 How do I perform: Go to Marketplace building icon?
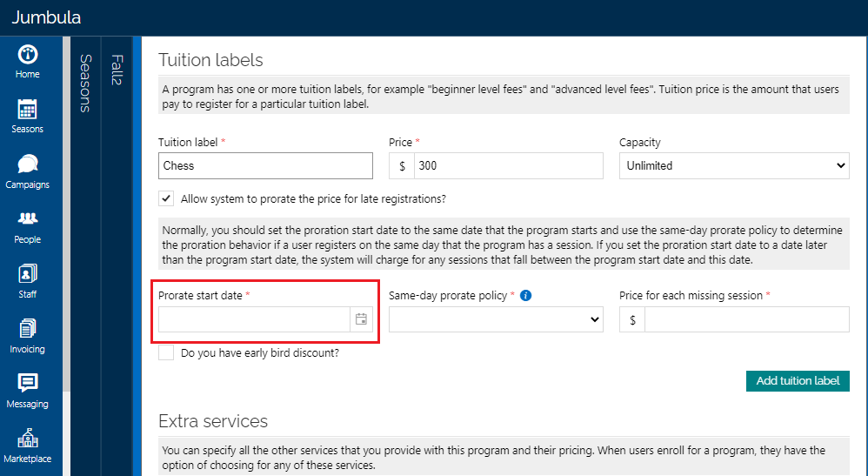[28, 438]
